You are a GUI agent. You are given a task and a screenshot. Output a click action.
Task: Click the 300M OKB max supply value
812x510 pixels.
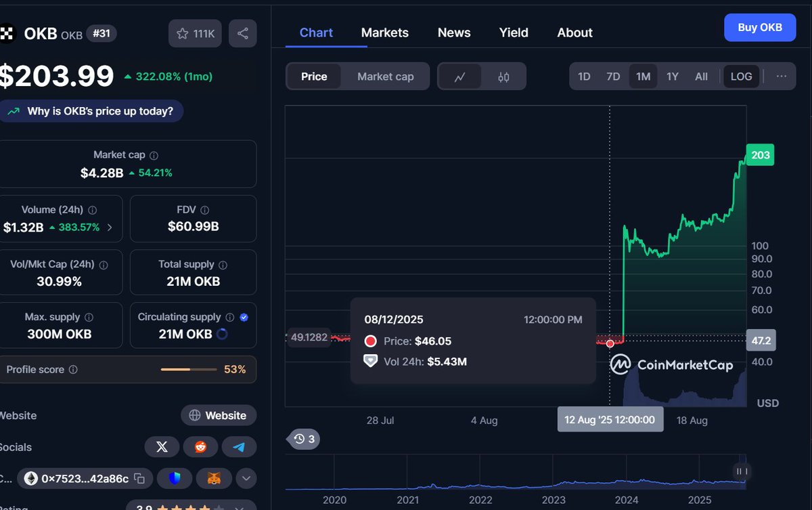[x=59, y=334]
